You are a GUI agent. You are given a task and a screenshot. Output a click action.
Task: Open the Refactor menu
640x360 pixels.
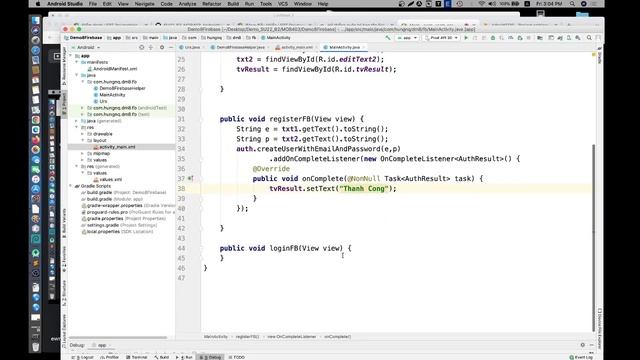click(212, 4)
